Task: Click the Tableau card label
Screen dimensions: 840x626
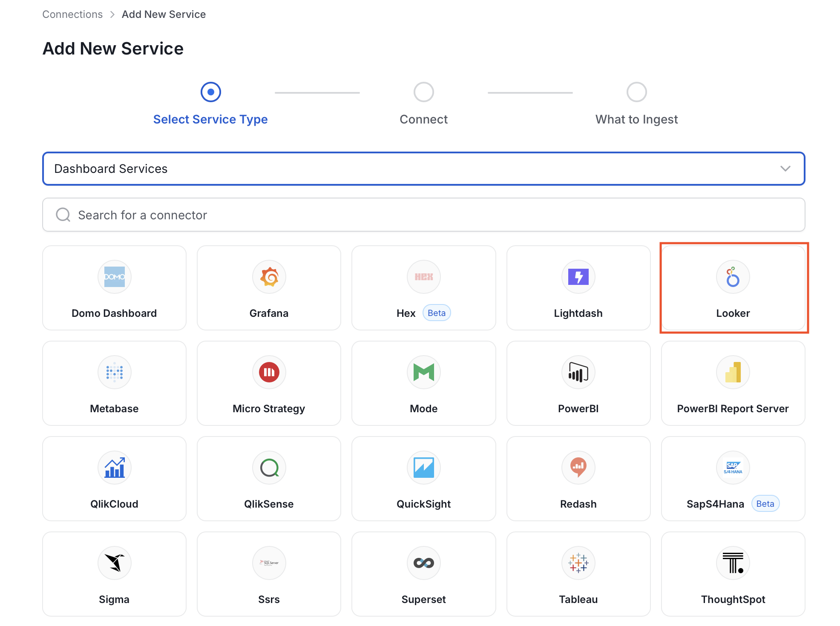Action: pos(578,600)
